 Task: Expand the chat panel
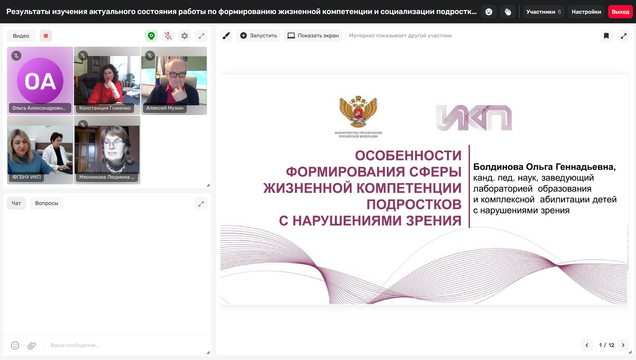tap(201, 204)
